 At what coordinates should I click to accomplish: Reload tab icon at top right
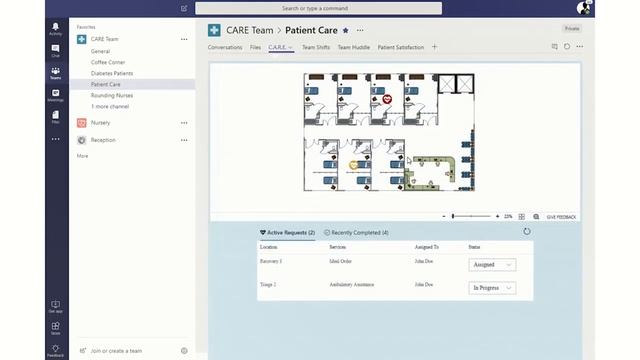pos(567,47)
